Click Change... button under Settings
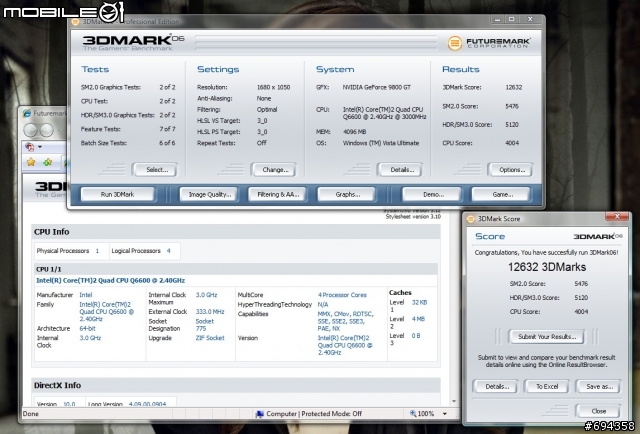640x434 pixels. (274, 170)
